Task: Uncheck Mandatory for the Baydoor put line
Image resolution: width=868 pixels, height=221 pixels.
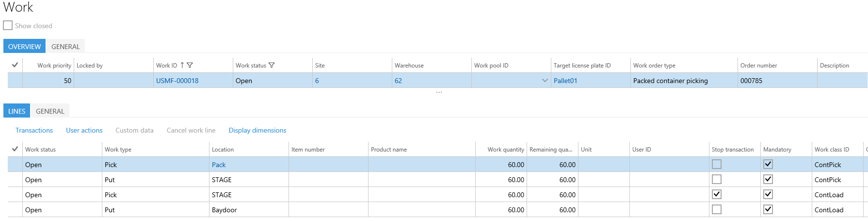Action: point(768,209)
